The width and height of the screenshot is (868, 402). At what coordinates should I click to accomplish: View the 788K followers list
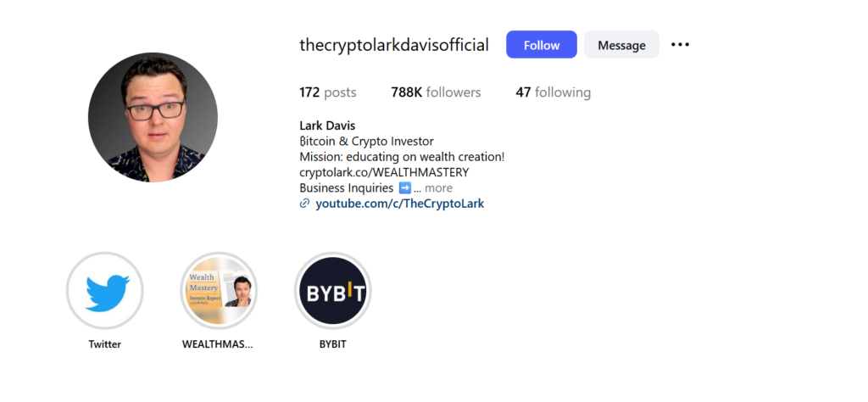[x=436, y=92]
